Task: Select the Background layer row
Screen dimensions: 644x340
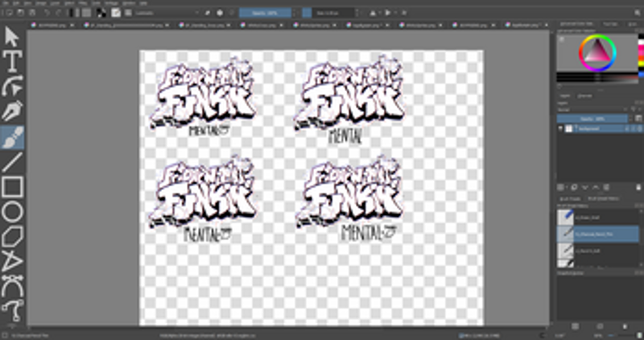Action: tap(599, 129)
